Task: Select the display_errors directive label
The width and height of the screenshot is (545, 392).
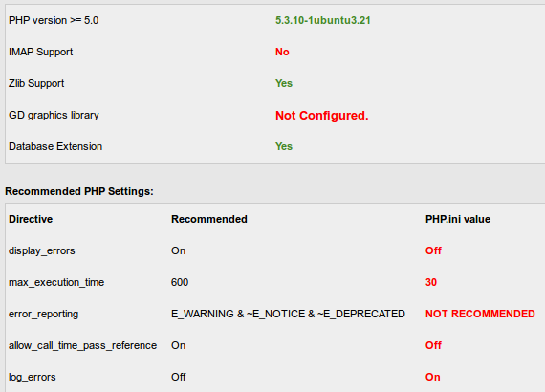Action: click(x=42, y=250)
